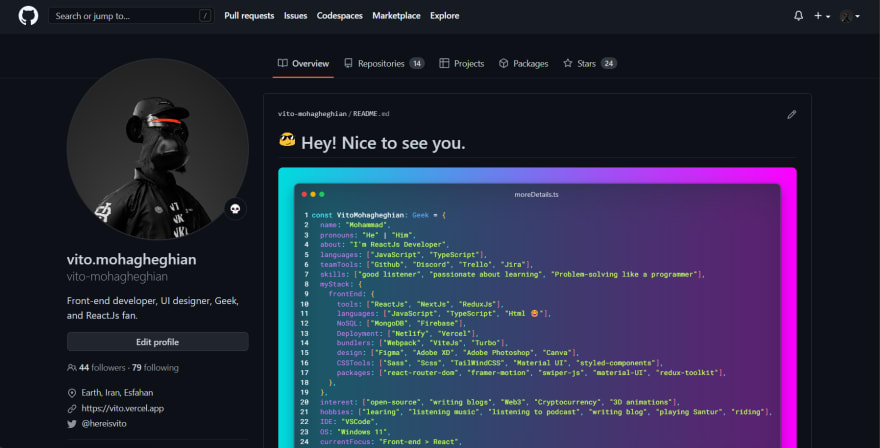Click the Overview book icon

(283, 63)
